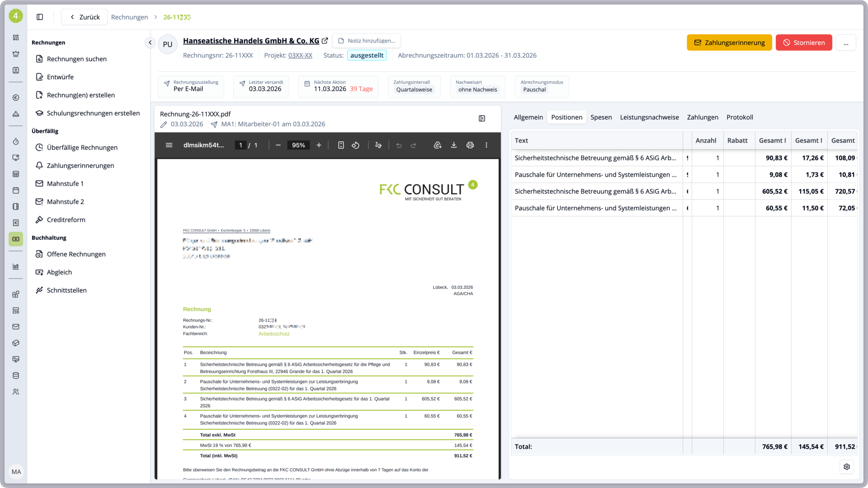Open the Leistungsnachweise tab
The height and width of the screenshot is (488, 868).
pyautogui.click(x=649, y=117)
